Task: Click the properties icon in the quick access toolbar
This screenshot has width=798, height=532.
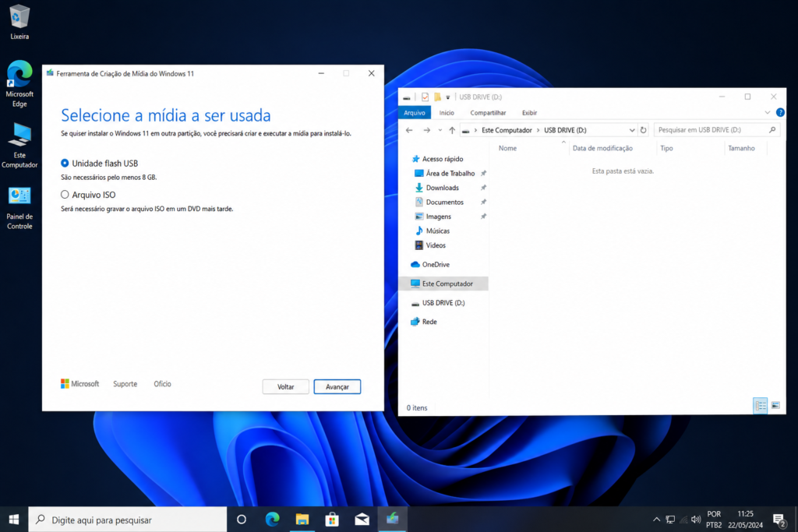Action: pyautogui.click(x=425, y=97)
